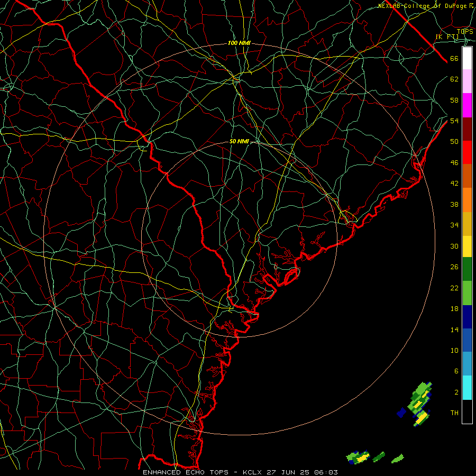Click the "38" legend value
The height and width of the screenshot is (476, 476).
point(454,205)
